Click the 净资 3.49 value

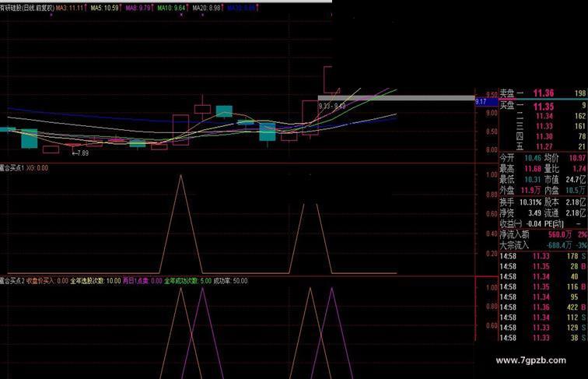(x=535, y=213)
